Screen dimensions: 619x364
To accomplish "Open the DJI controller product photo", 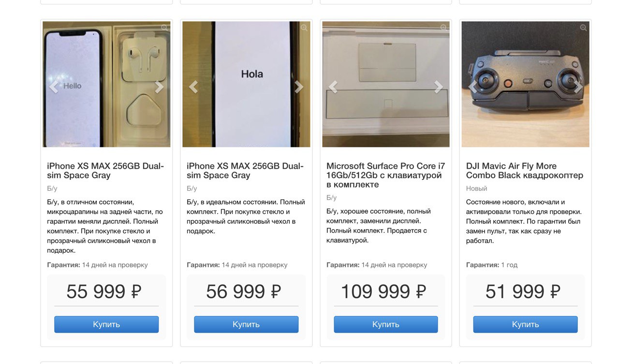I will (x=525, y=84).
